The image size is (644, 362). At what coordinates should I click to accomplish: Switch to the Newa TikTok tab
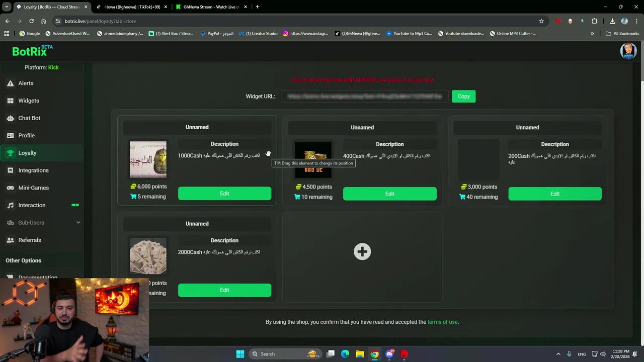(x=132, y=7)
